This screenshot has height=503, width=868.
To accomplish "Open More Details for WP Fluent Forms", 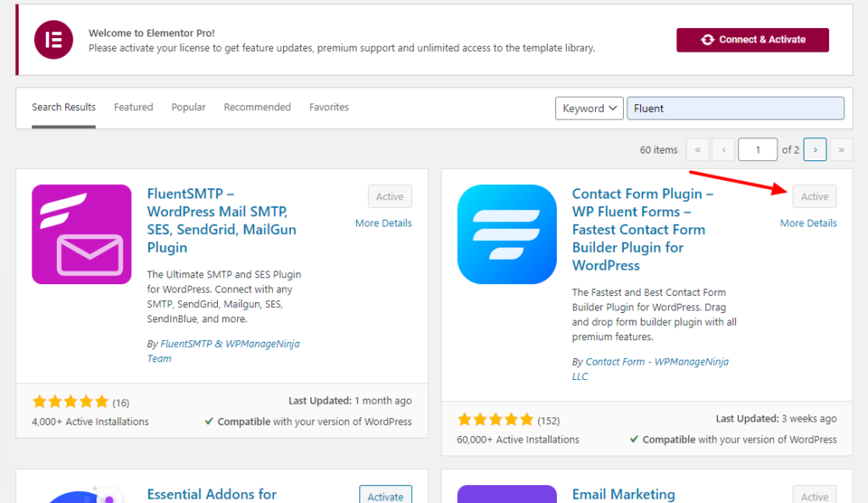I will point(808,223).
